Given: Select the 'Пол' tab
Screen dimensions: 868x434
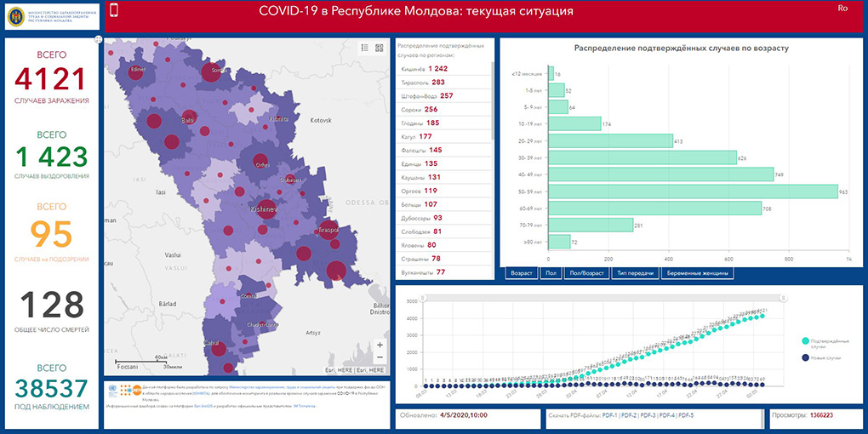Looking at the screenshot, I should tap(550, 273).
